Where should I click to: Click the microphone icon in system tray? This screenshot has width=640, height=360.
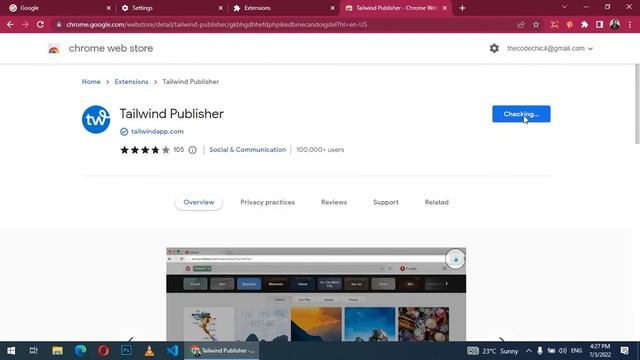tap(540, 351)
